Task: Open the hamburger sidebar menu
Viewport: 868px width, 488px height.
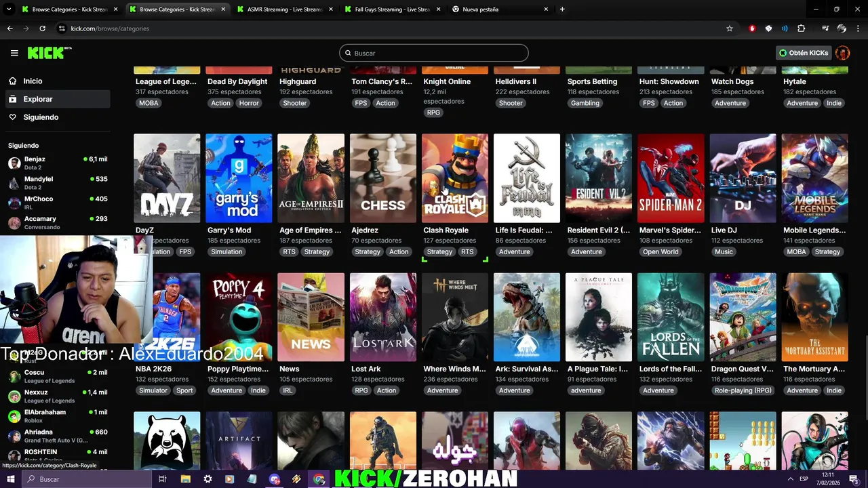Action: pyautogui.click(x=14, y=53)
